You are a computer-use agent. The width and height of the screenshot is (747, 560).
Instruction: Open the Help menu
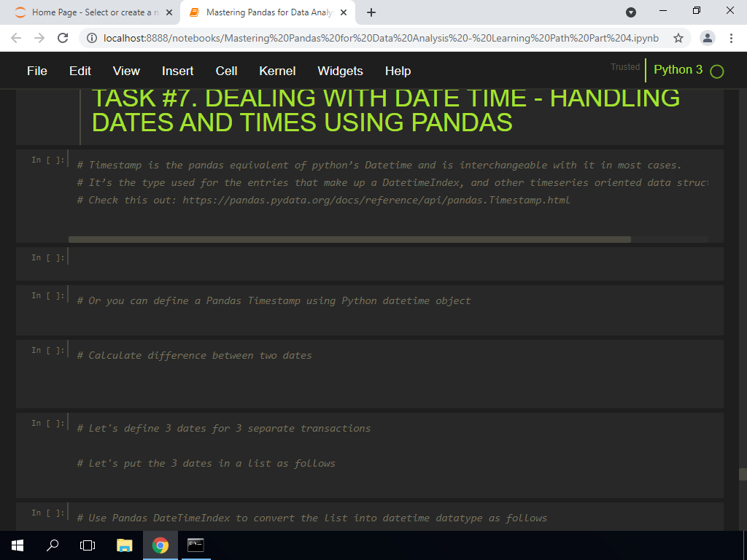pos(398,71)
